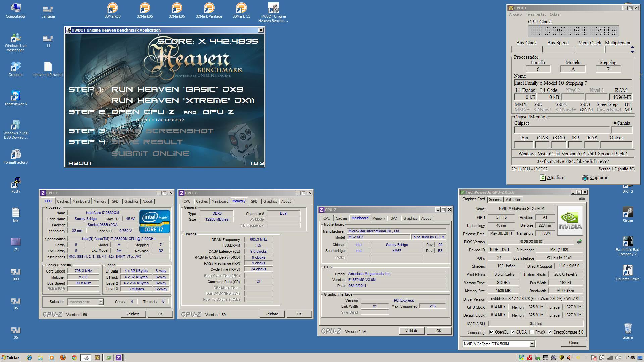The height and width of the screenshot is (362, 644).
Task: Click DRAM Frequency value 665.3 MHz
Action: click(258, 239)
